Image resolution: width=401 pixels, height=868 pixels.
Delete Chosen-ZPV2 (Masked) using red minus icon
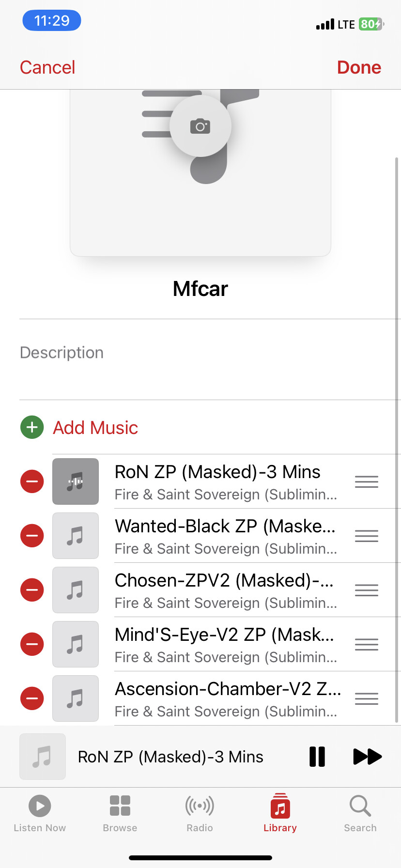pyautogui.click(x=32, y=590)
